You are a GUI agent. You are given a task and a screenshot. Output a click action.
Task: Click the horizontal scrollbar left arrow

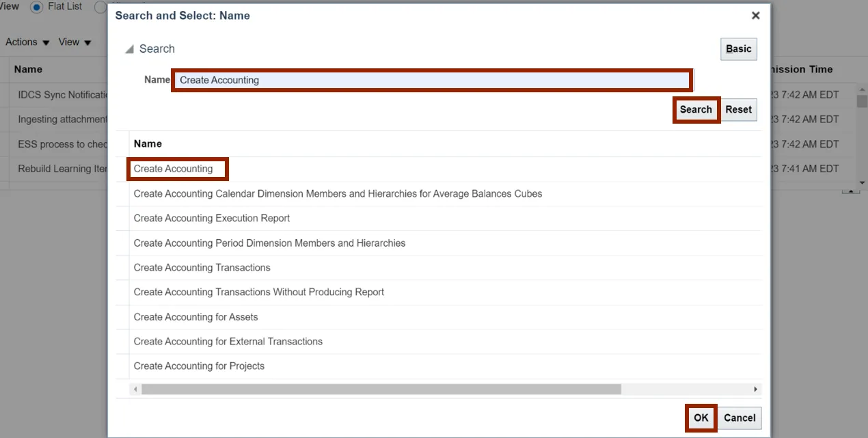pos(135,389)
